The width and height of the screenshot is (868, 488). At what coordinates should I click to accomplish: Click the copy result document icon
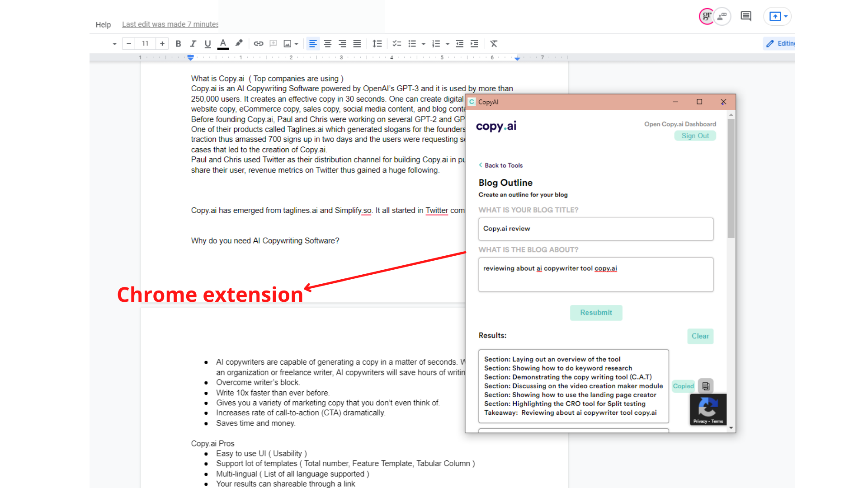pos(706,386)
